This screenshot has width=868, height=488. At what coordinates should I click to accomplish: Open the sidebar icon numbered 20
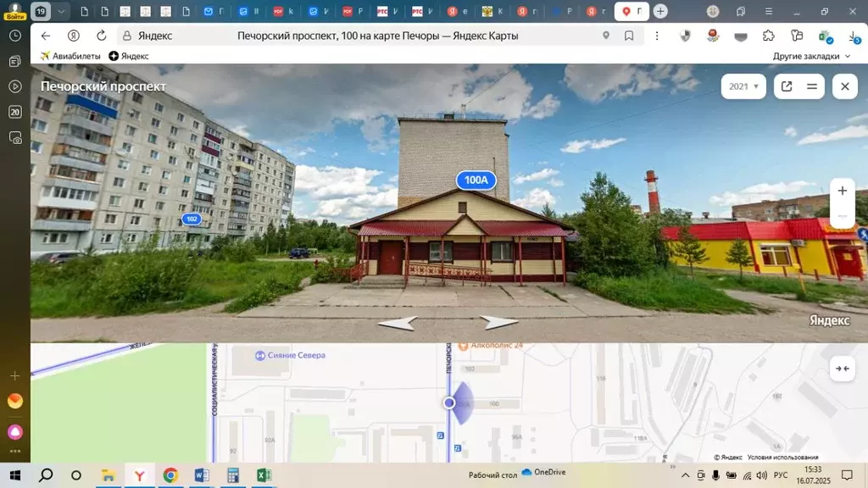click(x=15, y=112)
